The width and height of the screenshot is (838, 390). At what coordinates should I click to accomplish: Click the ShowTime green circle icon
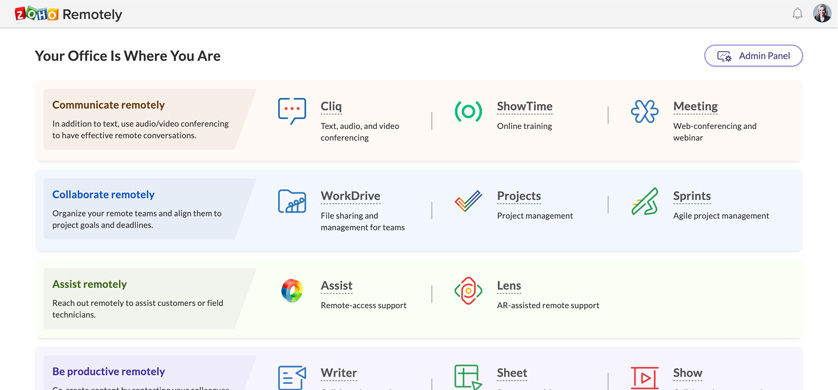tap(468, 111)
